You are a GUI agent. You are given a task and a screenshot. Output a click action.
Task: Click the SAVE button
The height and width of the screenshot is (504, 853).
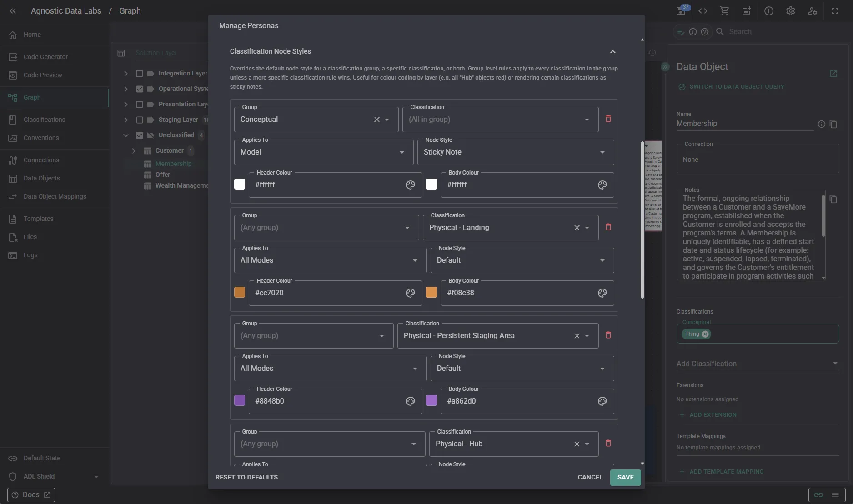[625, 478]
